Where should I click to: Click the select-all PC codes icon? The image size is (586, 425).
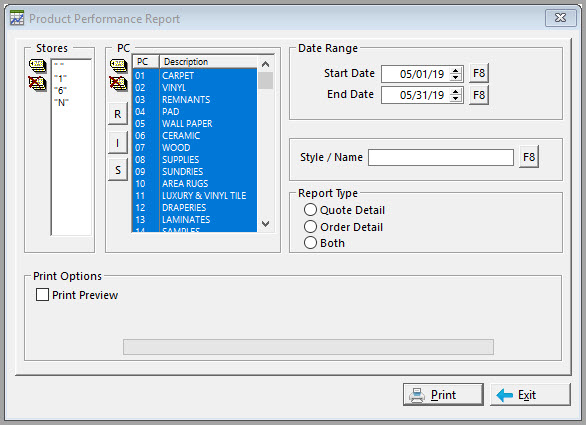[x=118, y=66]
